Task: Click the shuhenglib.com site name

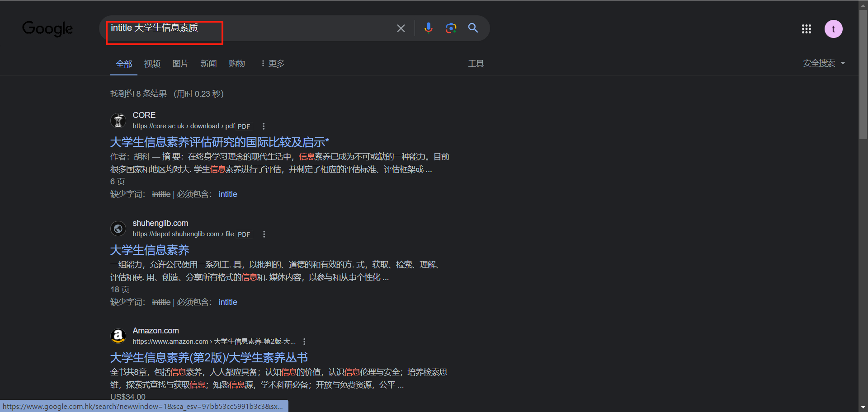Action: (x=160, y=223)
